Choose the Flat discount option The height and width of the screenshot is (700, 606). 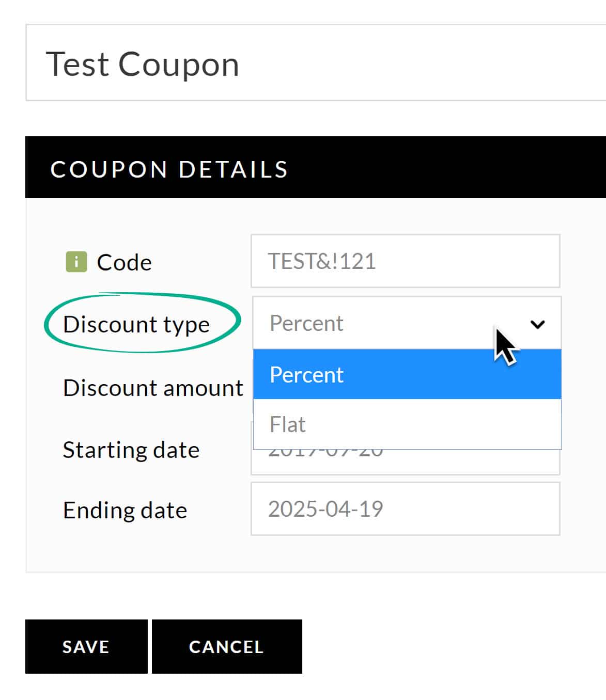407,424
